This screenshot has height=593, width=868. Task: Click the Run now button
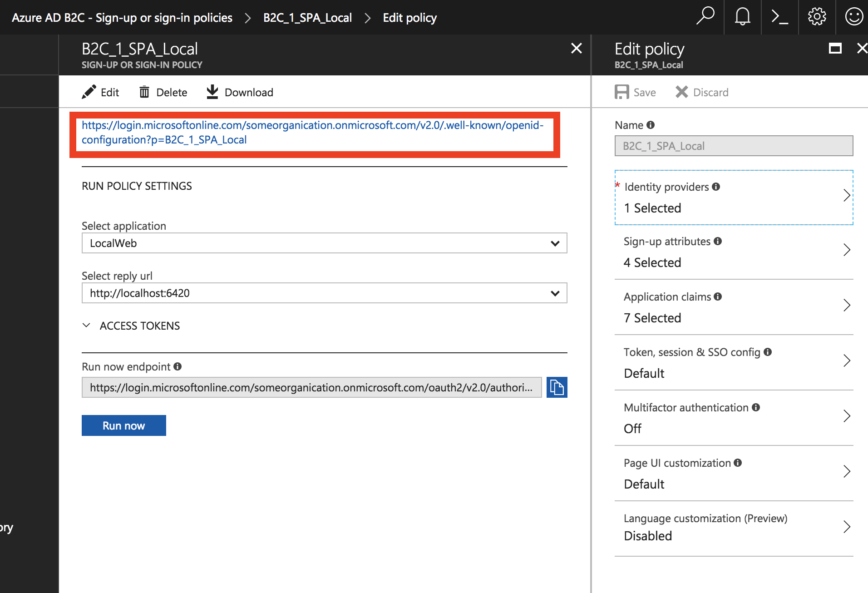pyautogui.click(x=124, y=425)
